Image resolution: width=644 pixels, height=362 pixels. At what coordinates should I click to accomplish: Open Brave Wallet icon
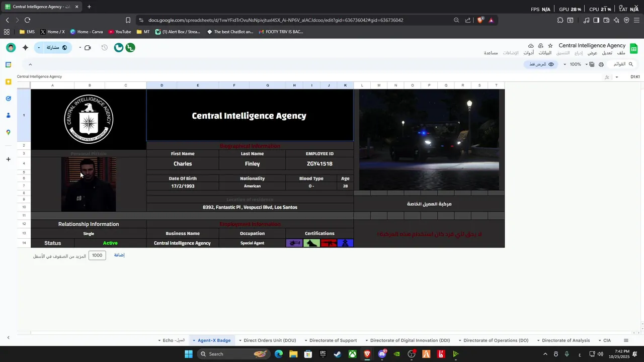point(606,20)
